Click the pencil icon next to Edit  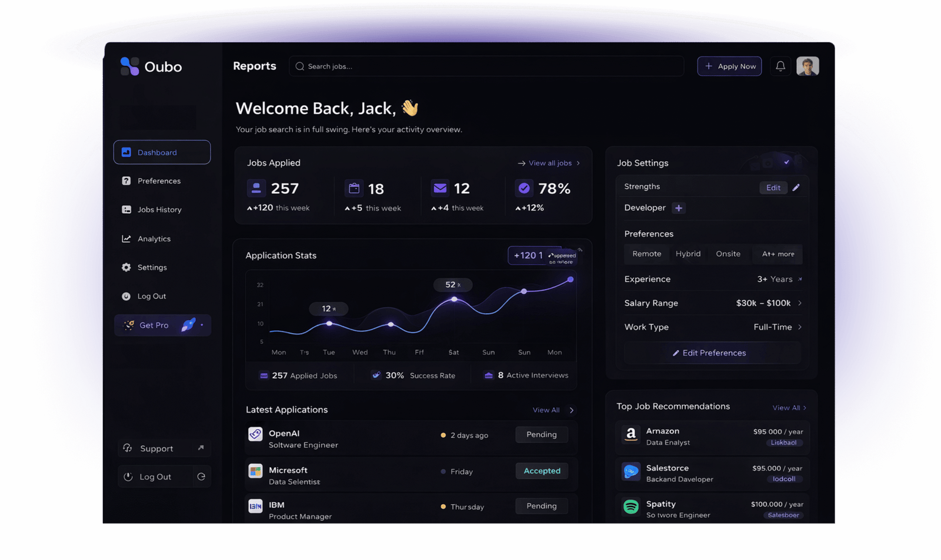click(x=796, y=187)
